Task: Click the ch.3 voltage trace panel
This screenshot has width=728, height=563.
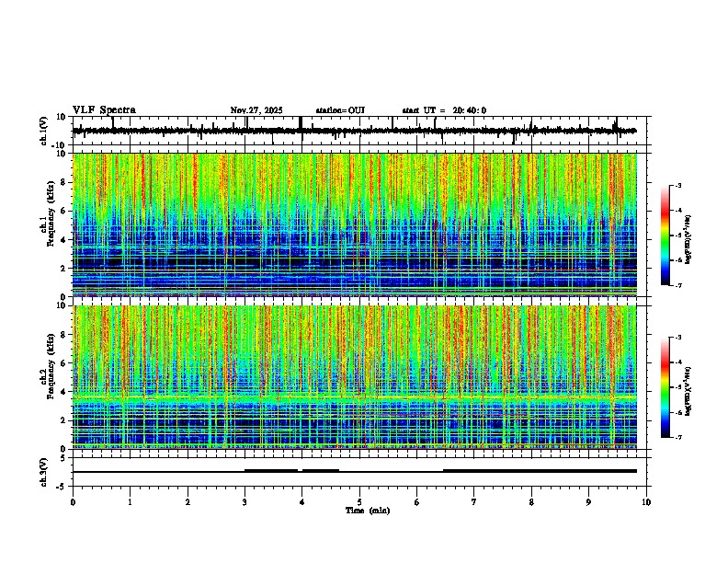Action: point(361,472)
